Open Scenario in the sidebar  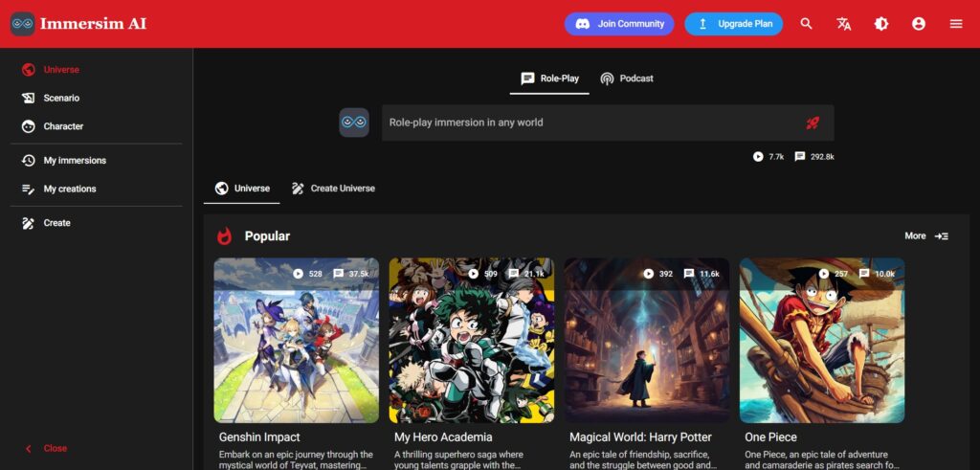tap(97, 99)
